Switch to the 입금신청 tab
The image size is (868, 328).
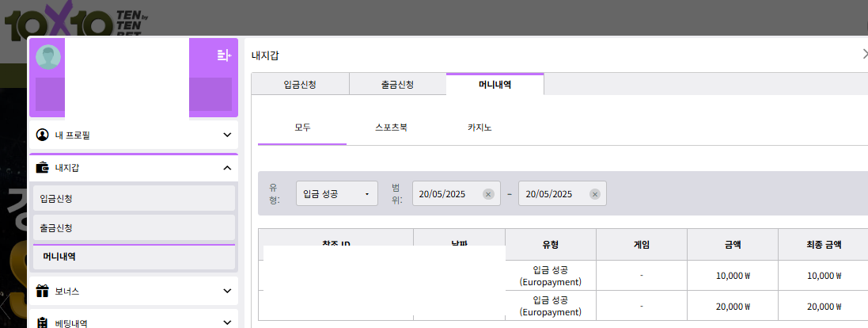[x=300, y=84]
